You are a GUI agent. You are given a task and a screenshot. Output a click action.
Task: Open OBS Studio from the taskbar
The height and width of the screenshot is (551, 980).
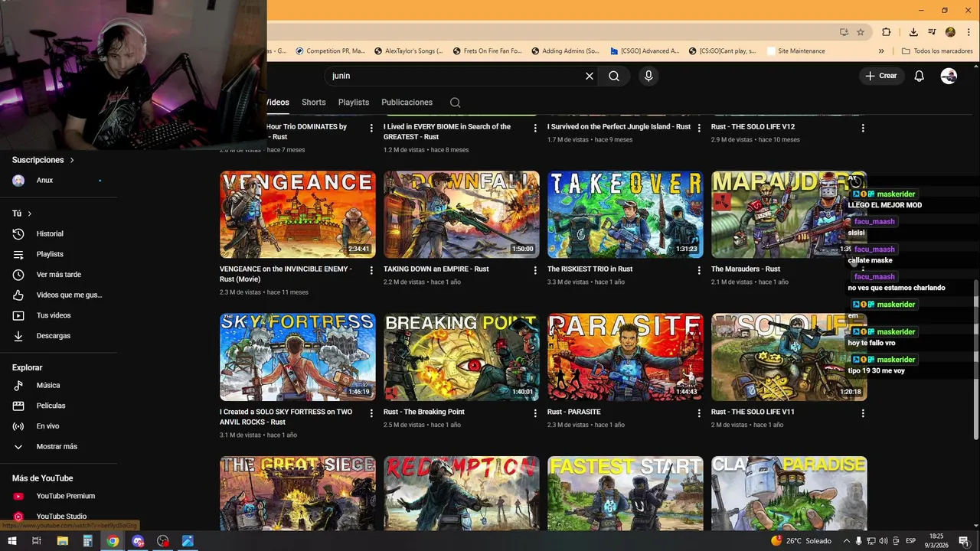point(163,541)
